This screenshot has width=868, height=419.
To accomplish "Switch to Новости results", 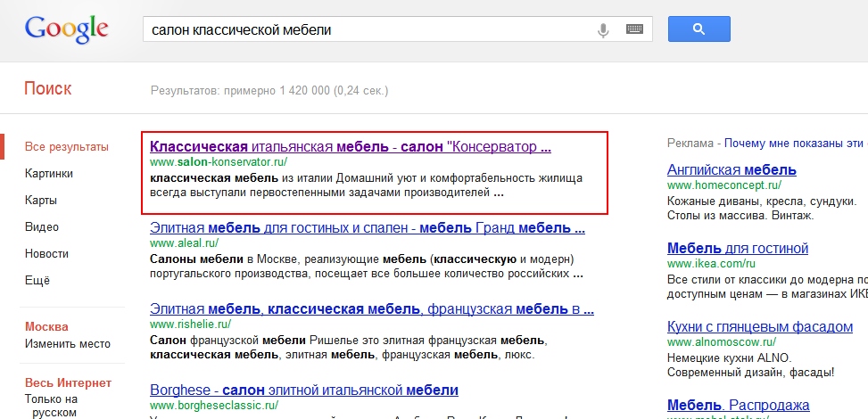I will coord(46,254).
